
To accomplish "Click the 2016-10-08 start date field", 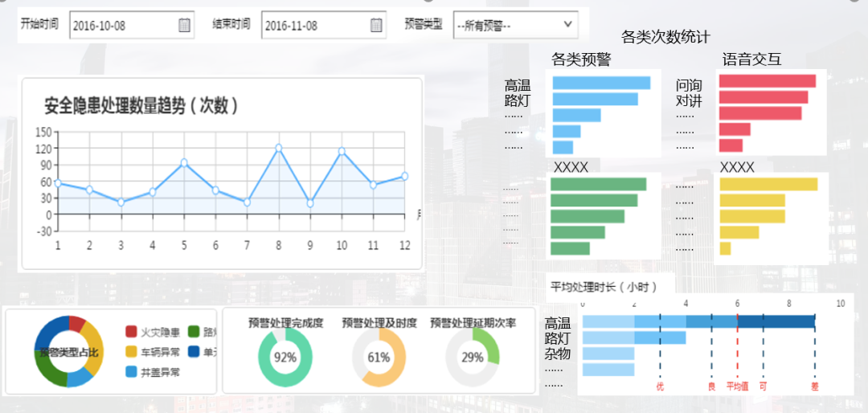I will (x=121, y=25).
